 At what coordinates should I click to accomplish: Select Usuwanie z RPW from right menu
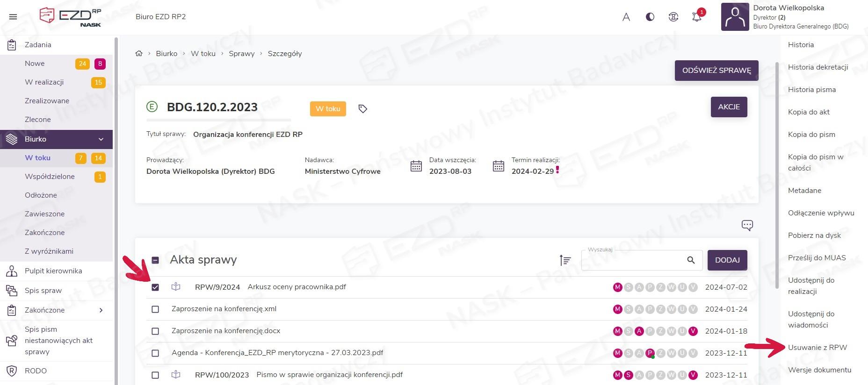817,348
